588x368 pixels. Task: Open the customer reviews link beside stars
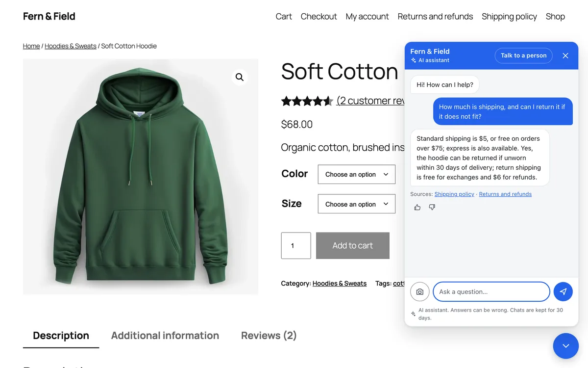370,101
